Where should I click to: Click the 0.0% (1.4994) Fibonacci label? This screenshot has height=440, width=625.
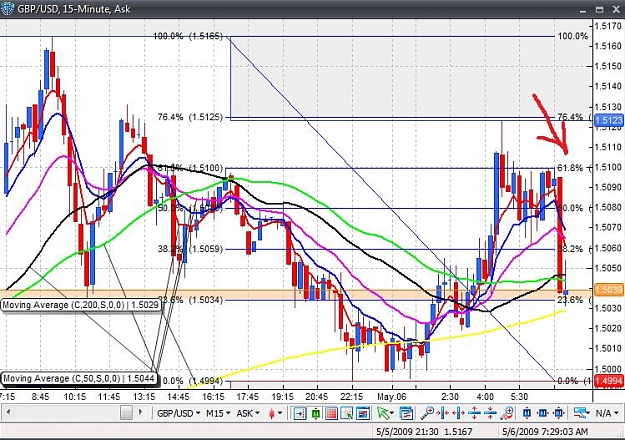(193, 381)
